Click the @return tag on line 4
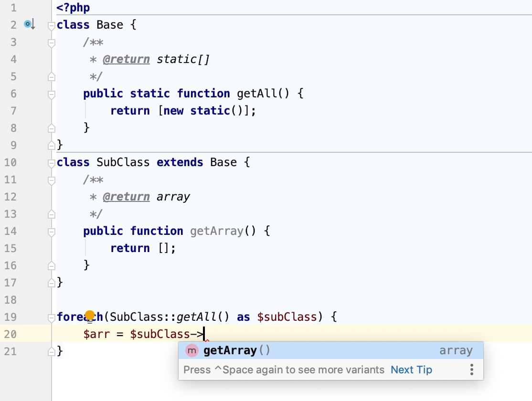 [126, 59]
